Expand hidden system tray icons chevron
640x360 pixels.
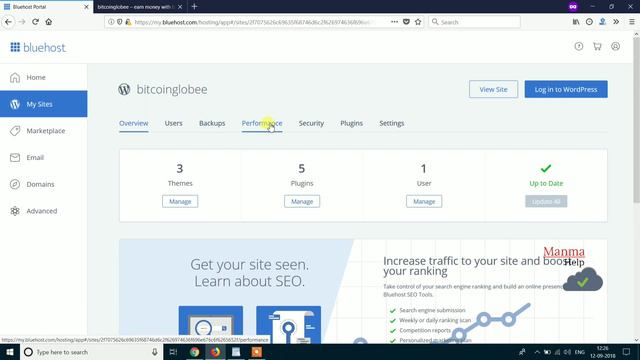coord(537,352)
